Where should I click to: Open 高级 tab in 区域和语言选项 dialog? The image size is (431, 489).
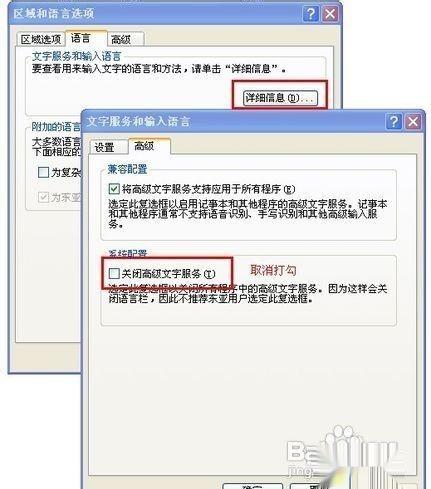121,39
